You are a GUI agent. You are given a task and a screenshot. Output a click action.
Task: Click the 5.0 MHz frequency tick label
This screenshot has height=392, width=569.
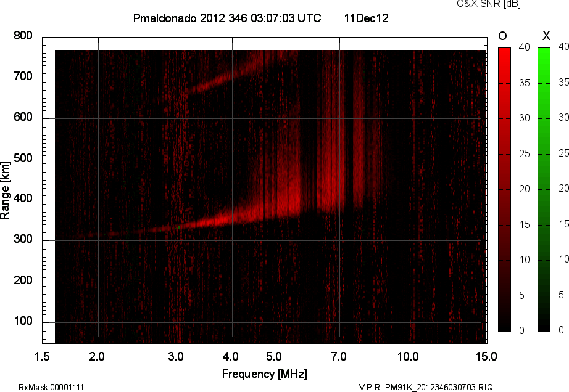tap(274, 356)
